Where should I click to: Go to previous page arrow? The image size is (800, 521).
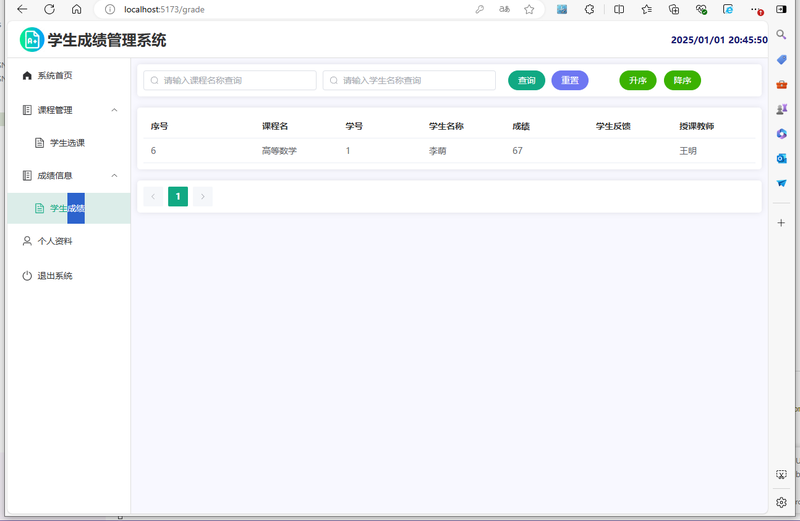pyautogui.click(x=153, y=196)
